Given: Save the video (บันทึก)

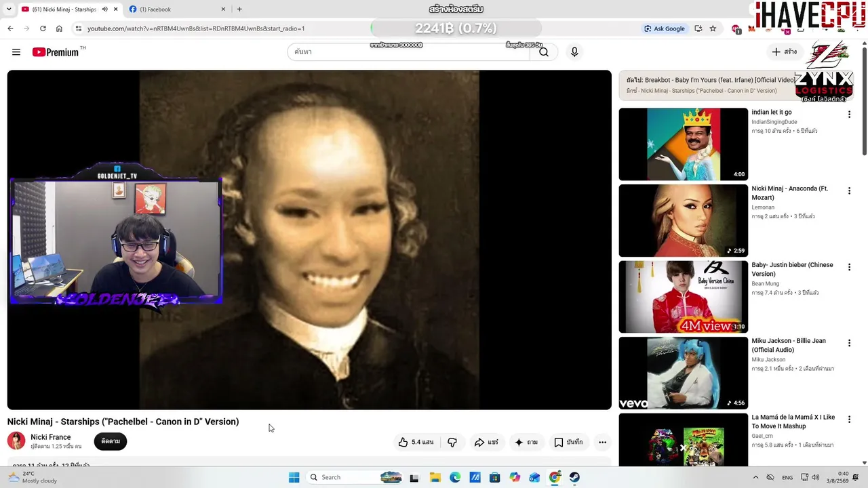Looking at the screenshot, I should (568, 442).
